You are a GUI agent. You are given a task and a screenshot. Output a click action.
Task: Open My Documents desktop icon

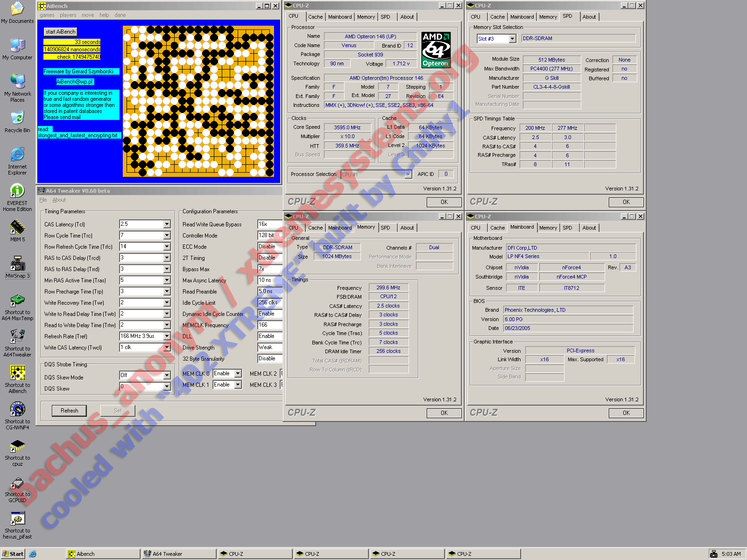[17, 13]
